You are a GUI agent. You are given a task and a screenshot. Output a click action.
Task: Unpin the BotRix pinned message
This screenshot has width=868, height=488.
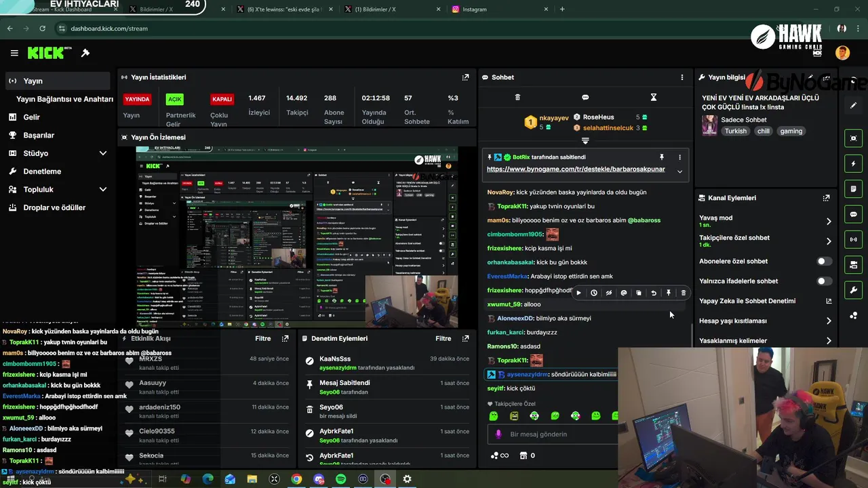tap(661, 157)
